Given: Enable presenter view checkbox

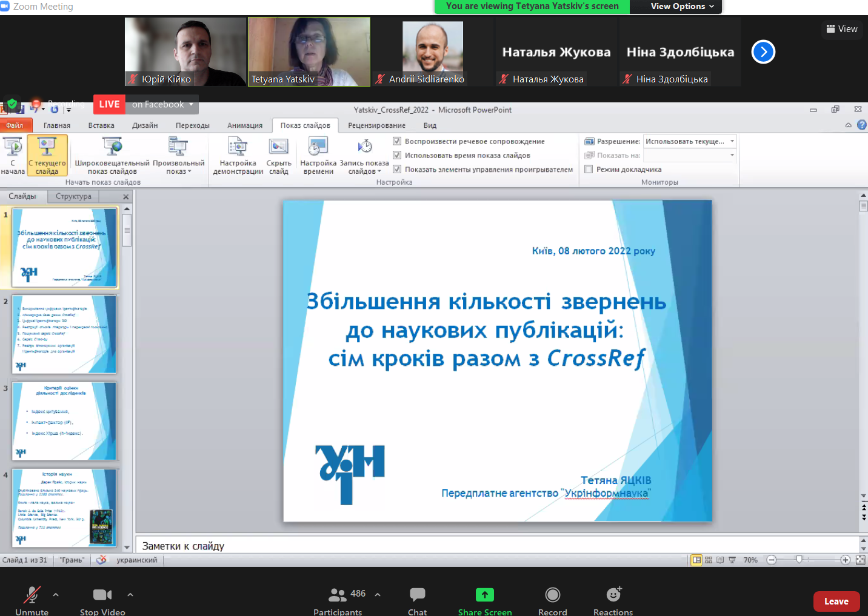Looking at the screenshot, I should pyautogui.click(x=589, y=170).
